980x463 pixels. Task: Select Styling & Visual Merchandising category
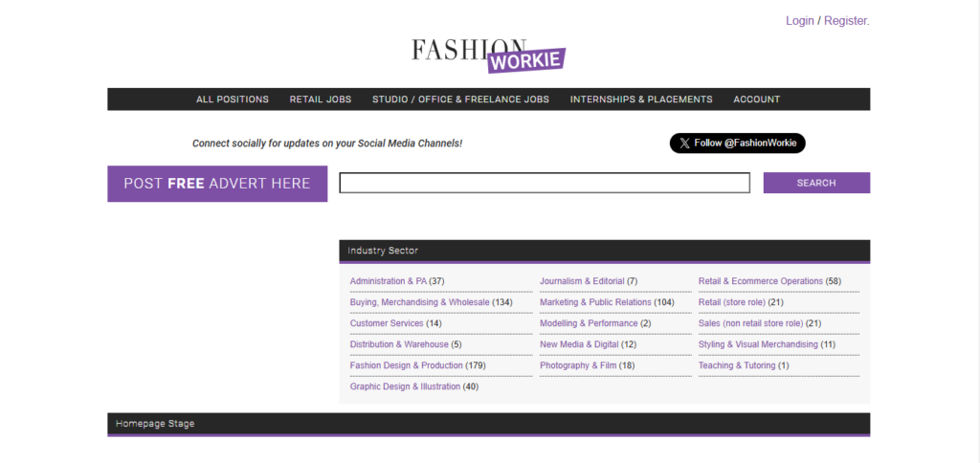coord(758,344)
